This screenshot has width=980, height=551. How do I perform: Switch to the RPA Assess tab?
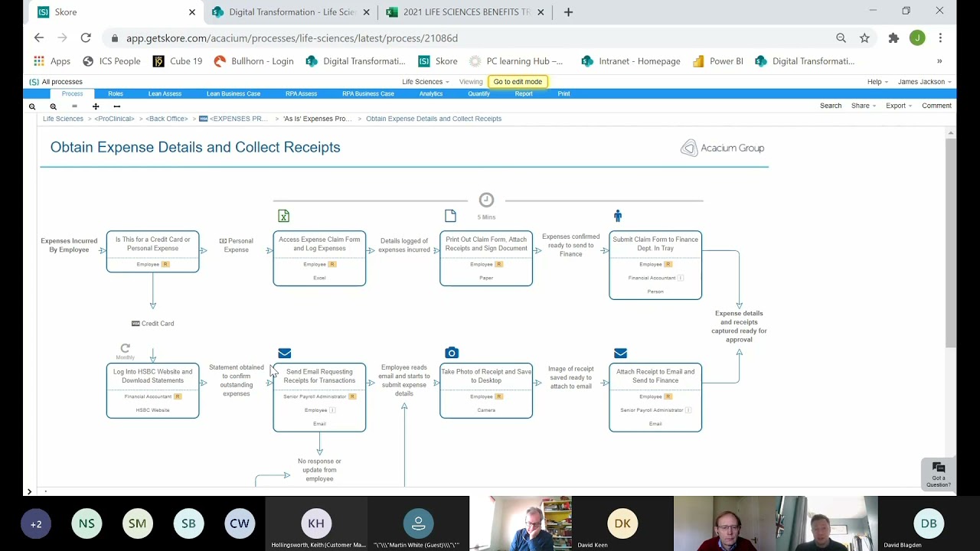point(301,94)
